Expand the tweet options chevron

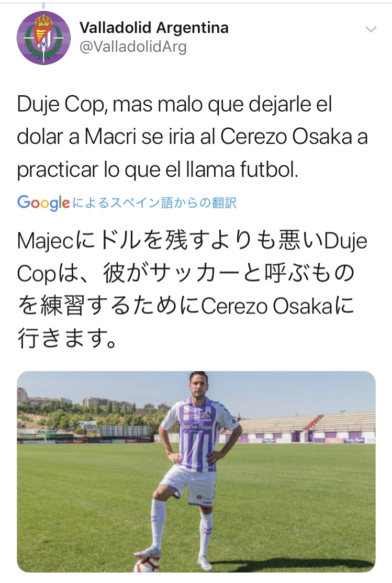point(371,29)
